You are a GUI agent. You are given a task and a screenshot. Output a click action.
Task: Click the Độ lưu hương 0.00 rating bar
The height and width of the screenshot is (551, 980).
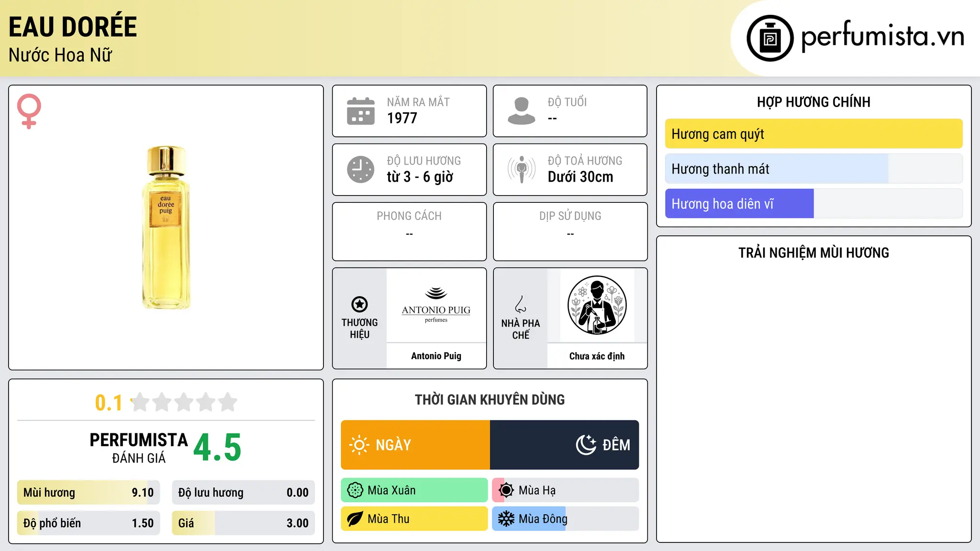coord(244,493)
